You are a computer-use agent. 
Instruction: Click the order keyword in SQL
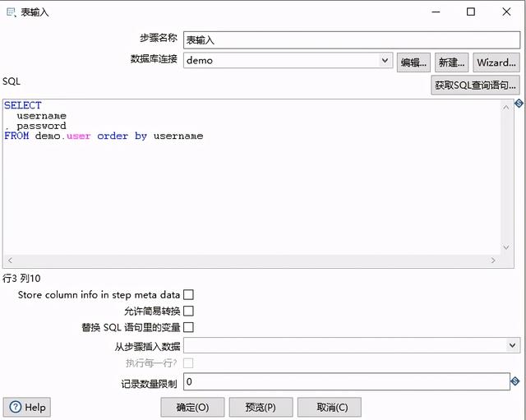coord(113,136)
